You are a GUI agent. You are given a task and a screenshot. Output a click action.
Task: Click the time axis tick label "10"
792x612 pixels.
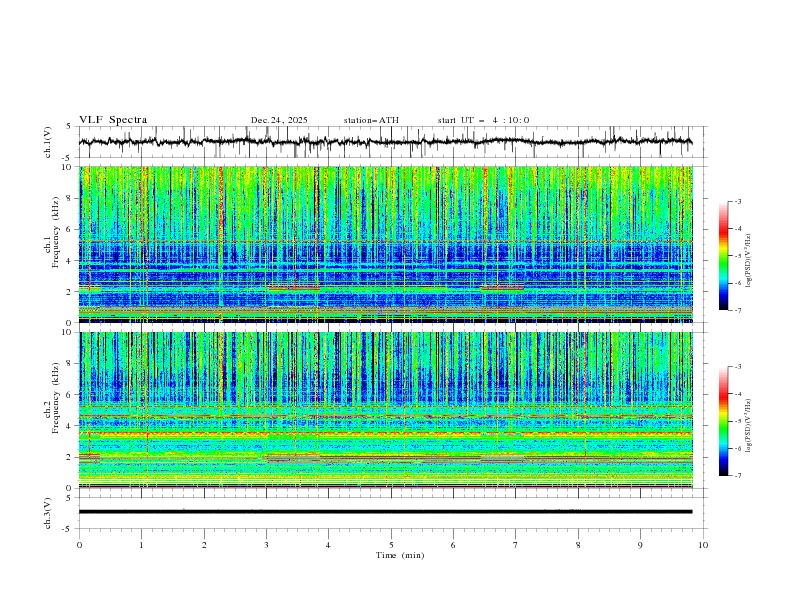703,545
